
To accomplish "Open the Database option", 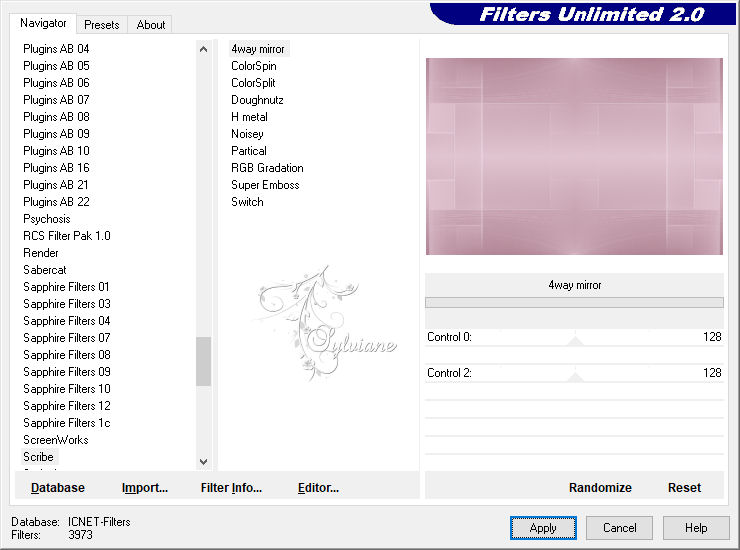I will coord(58,488).
